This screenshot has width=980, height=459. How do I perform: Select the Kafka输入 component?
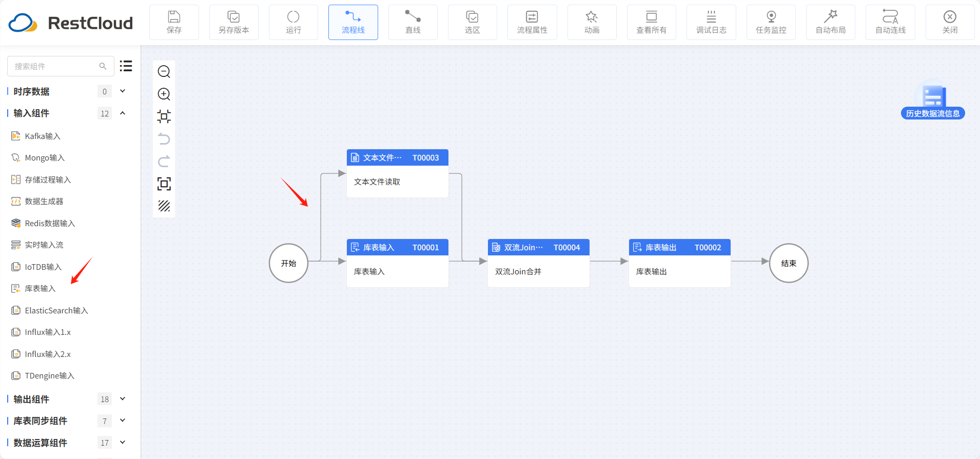tap(36, 136)
